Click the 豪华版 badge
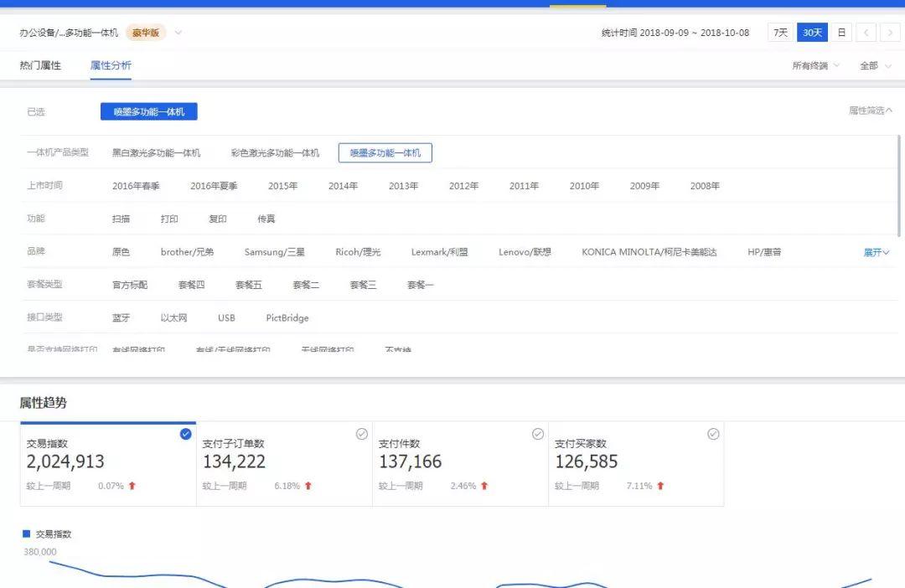Image resolution: width=905 pixels, height=588 pixels. [145, 33]
